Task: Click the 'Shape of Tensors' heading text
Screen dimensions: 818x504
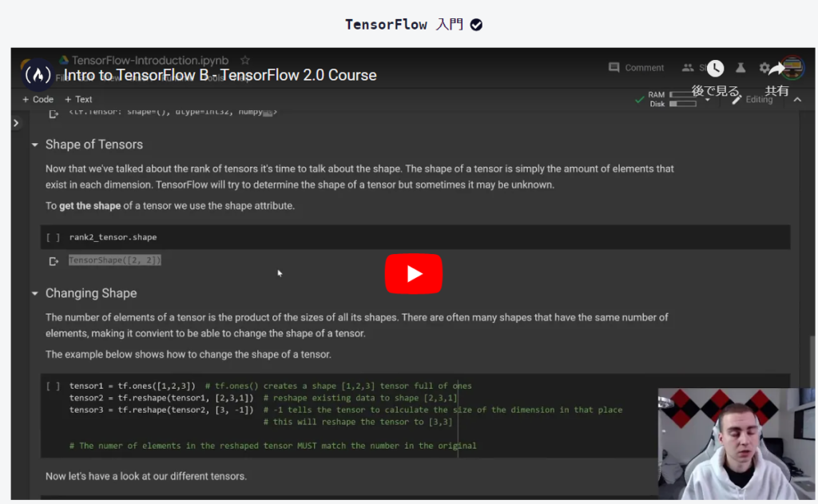Action: coord(94,145)
